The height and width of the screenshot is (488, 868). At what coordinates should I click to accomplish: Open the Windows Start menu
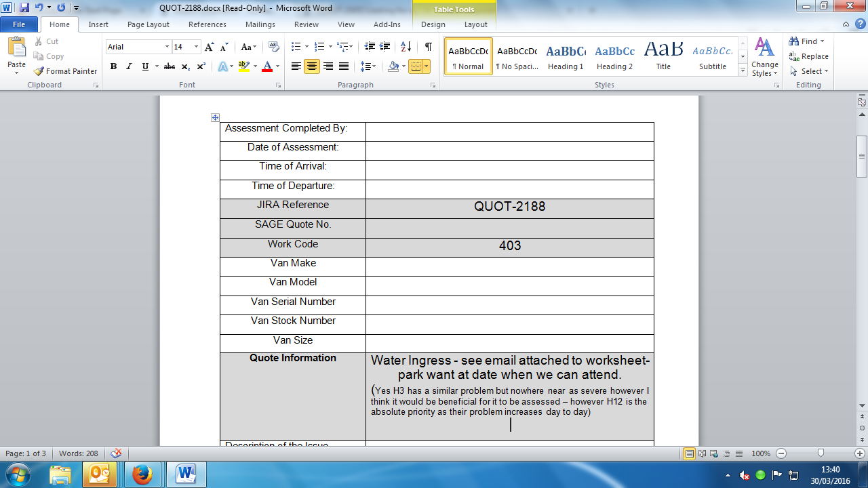pyautogui.click(x=18, y=474)
